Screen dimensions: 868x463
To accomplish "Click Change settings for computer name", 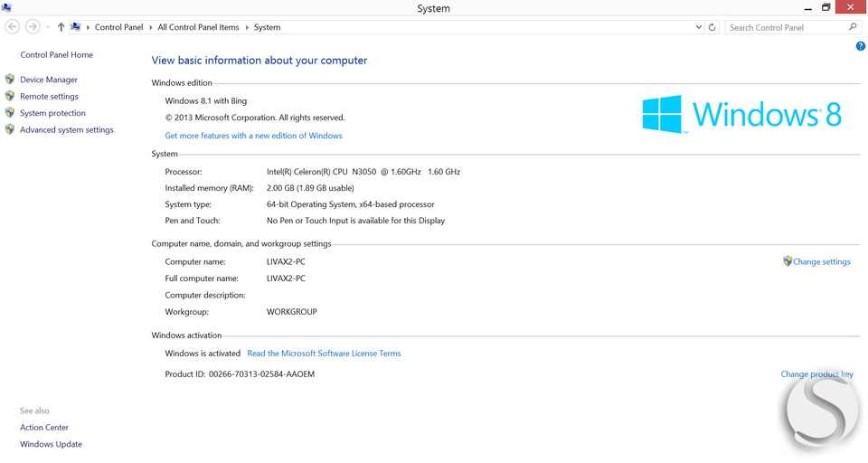I will tap(822, 262).
